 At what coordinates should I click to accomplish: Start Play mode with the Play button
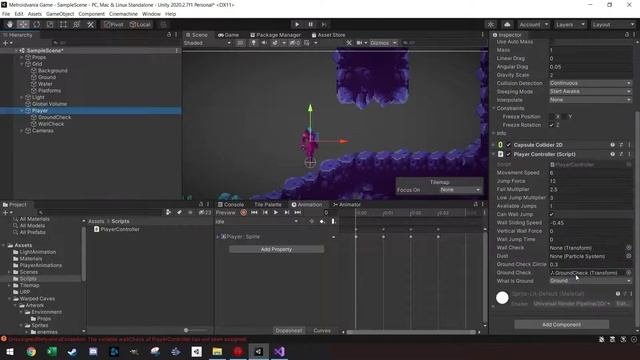(x=297, y=24)
